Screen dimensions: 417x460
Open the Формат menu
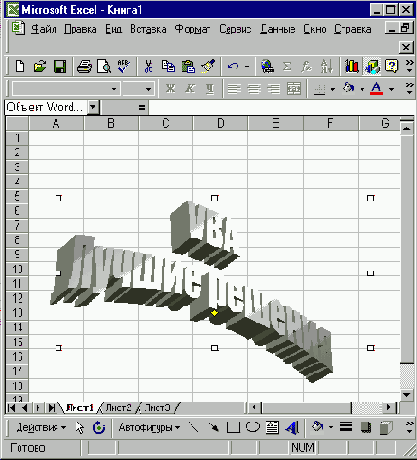(x=192, y=29)
